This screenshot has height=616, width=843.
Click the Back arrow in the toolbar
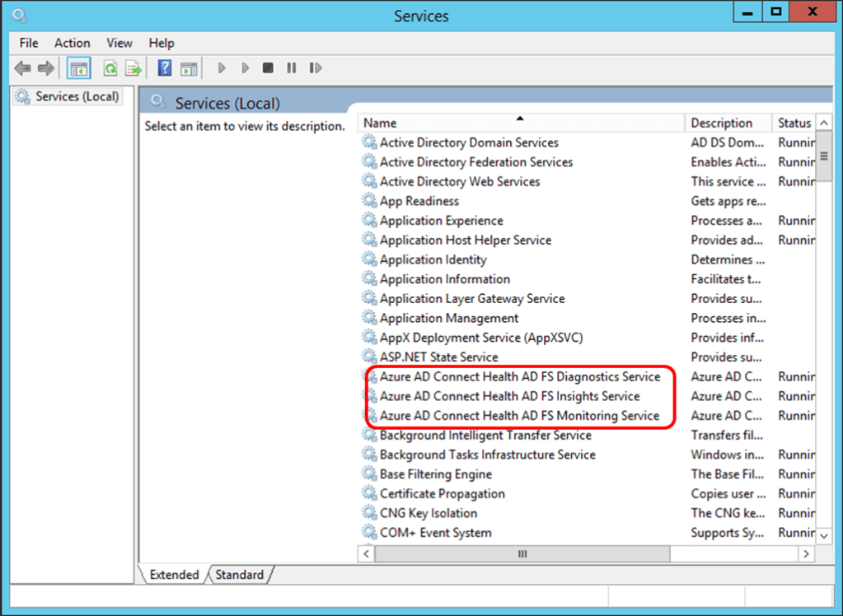(x=22, y=68)
